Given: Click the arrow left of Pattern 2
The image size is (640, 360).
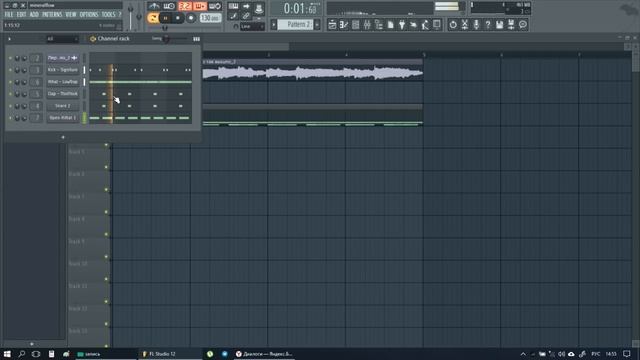Looking at the screenshot, I should [x=274, y=24].
